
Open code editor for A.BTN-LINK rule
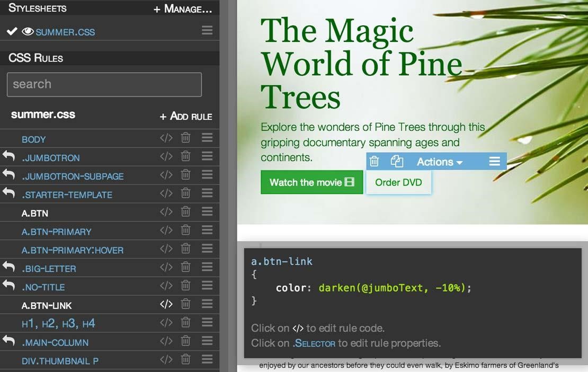pyautogui.click(x=166, y=304)
